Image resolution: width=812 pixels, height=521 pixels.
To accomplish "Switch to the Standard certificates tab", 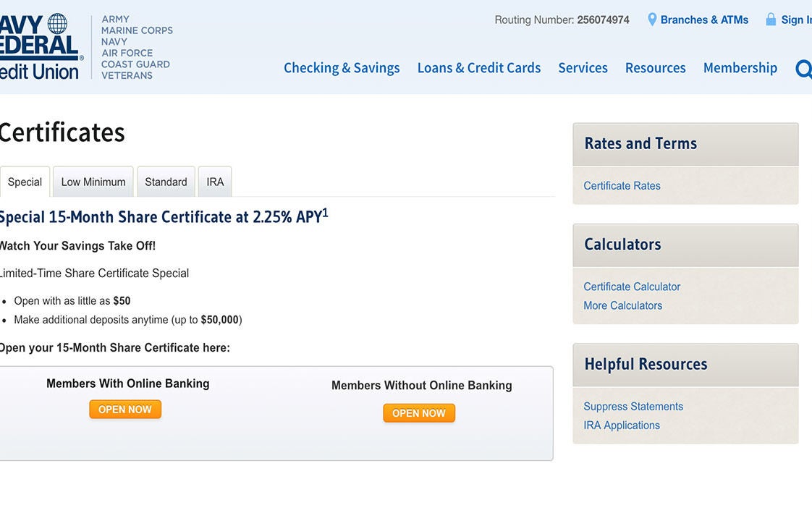I will pyautogui.click(x=166, y=182).
